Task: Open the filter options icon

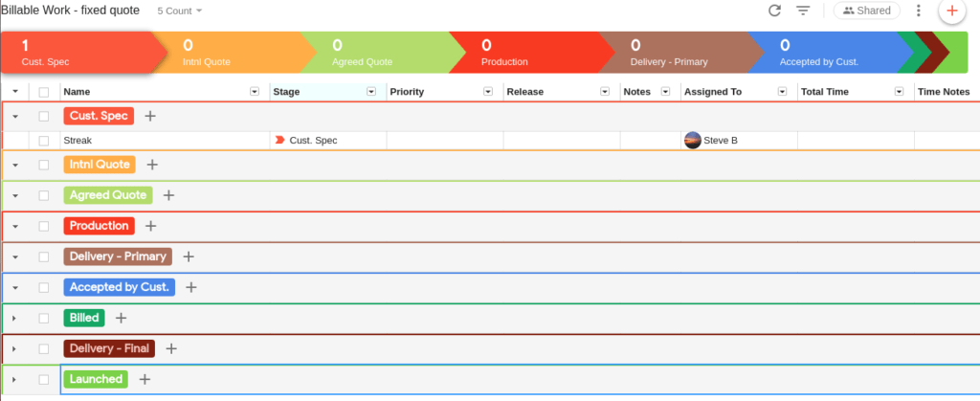Action: tap(803, 11)
